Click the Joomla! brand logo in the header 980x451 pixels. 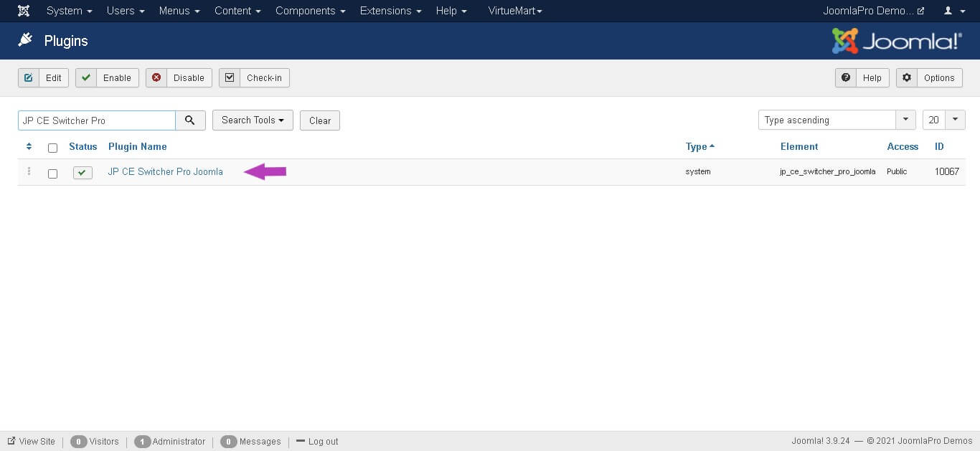[897, 41]
